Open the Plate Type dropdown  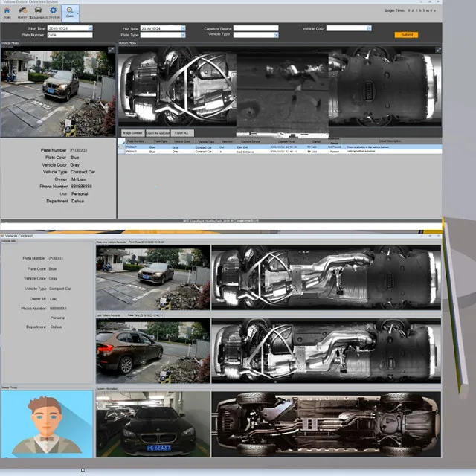coord(183,35)
